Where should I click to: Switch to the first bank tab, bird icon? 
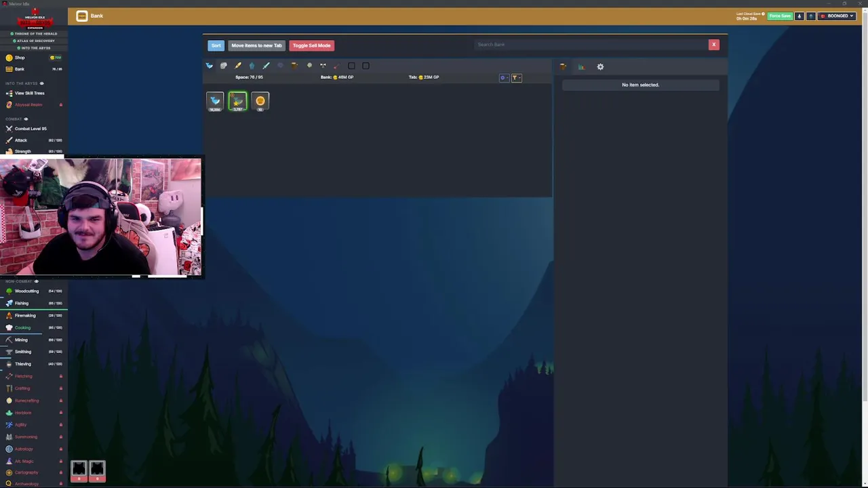point(210,66)
